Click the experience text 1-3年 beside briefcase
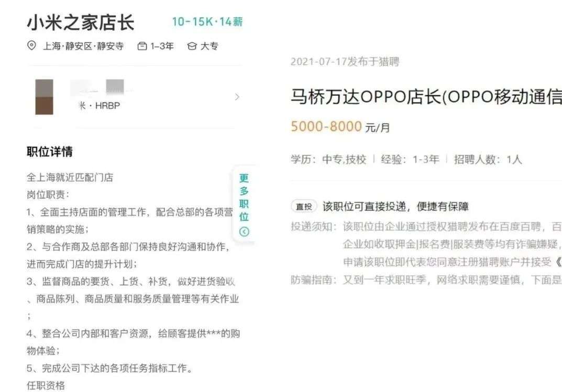 click(162, 46)
